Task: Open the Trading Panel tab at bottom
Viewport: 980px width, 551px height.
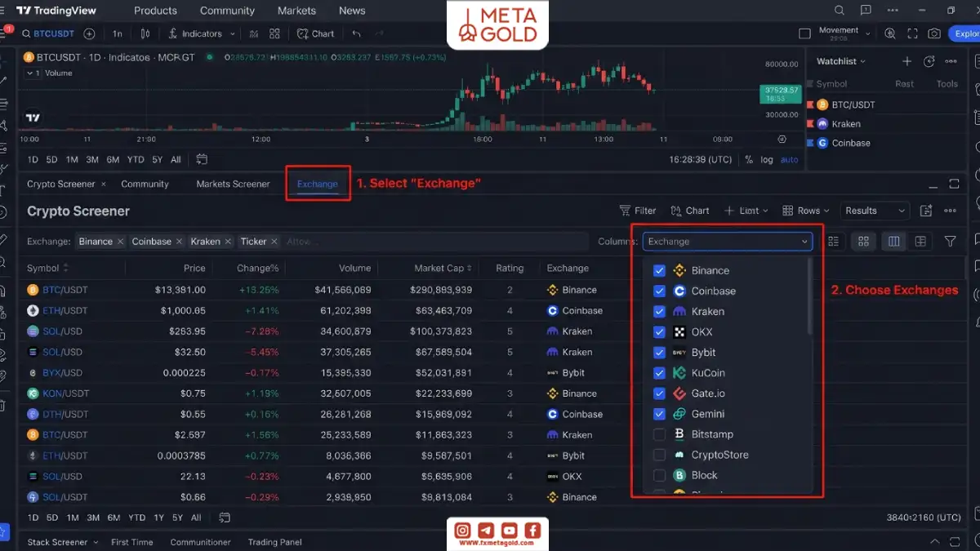Action: pos(275,542)
